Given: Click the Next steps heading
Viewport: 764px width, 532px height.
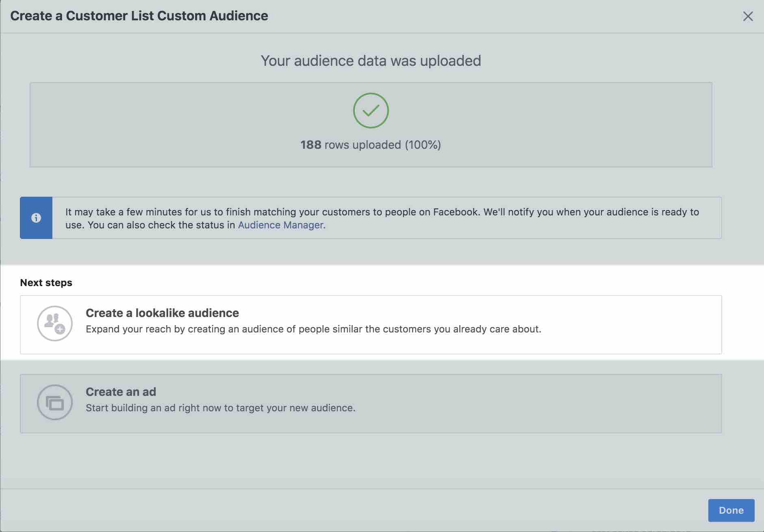Looking at the screenshot, I should (46, 282).
